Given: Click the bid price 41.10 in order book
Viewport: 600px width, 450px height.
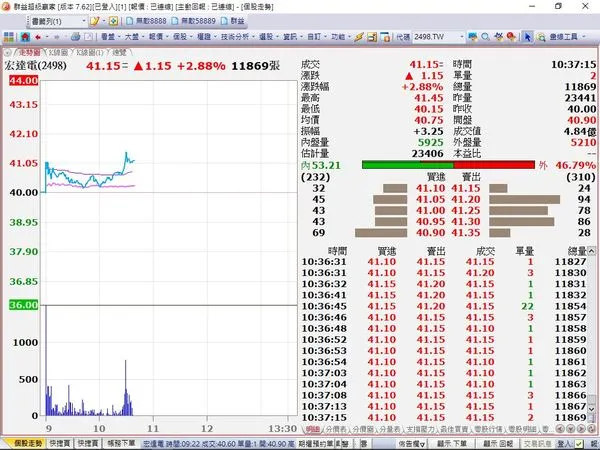Looking at the screenshot, I should point(430,189).
